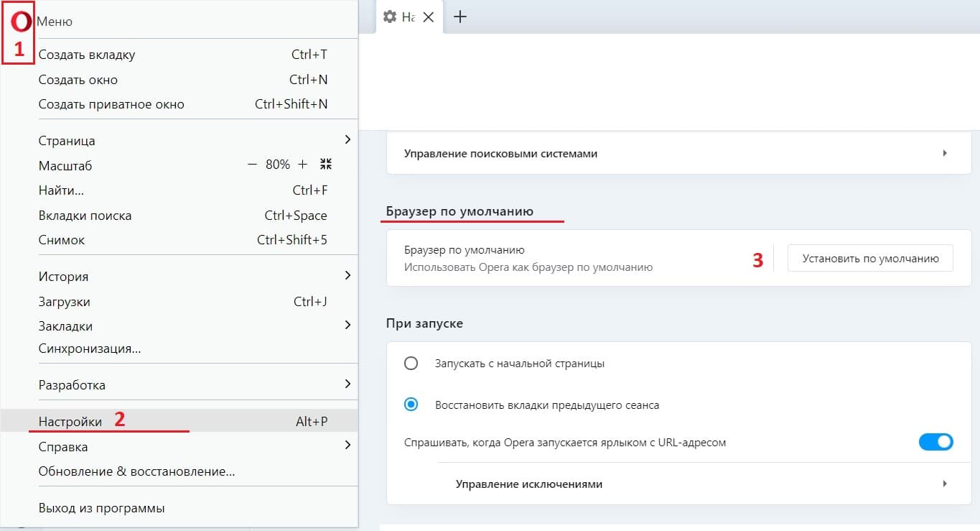
Task: Open 'Настройки' from the menu
Action: coord(70,422)
